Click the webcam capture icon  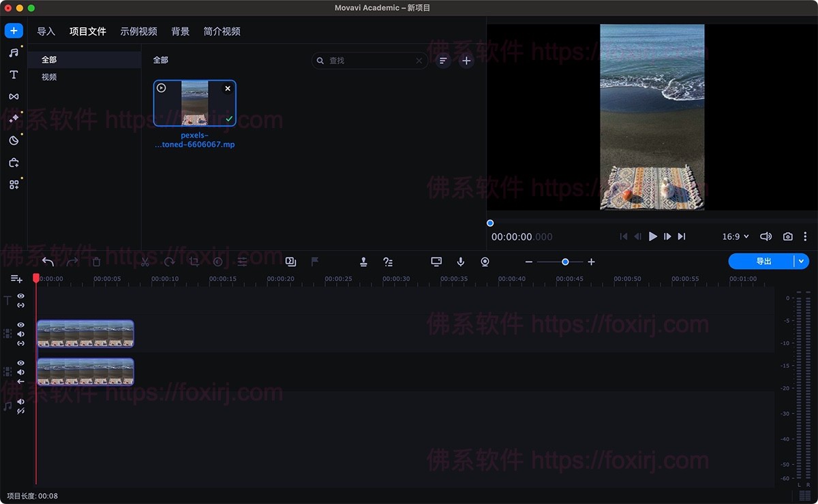coord(484,261)
